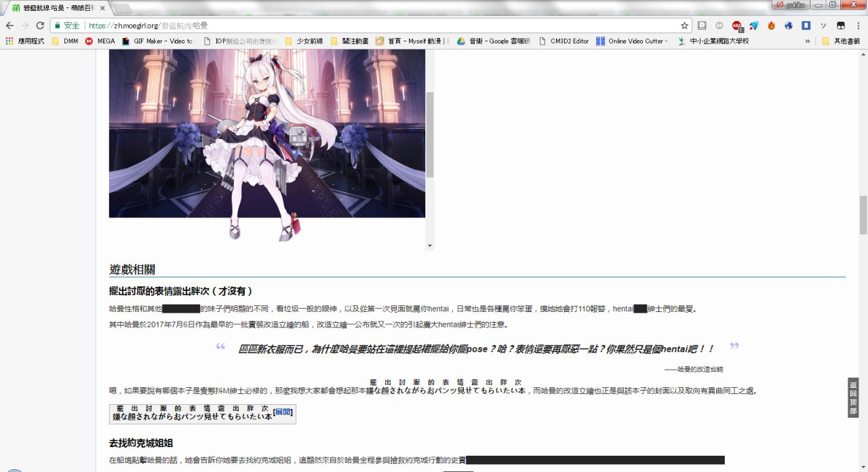Click the flame extension icon
Viewport: 868px width, 472px height.
tap(771, 26)
